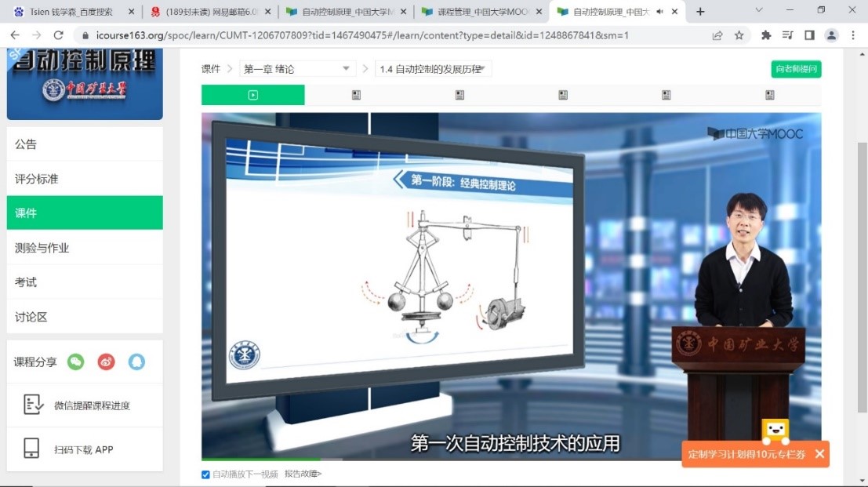The image size is (868, 487).
Task: Bookmark this page with star icon
Action: coord(739,35)
